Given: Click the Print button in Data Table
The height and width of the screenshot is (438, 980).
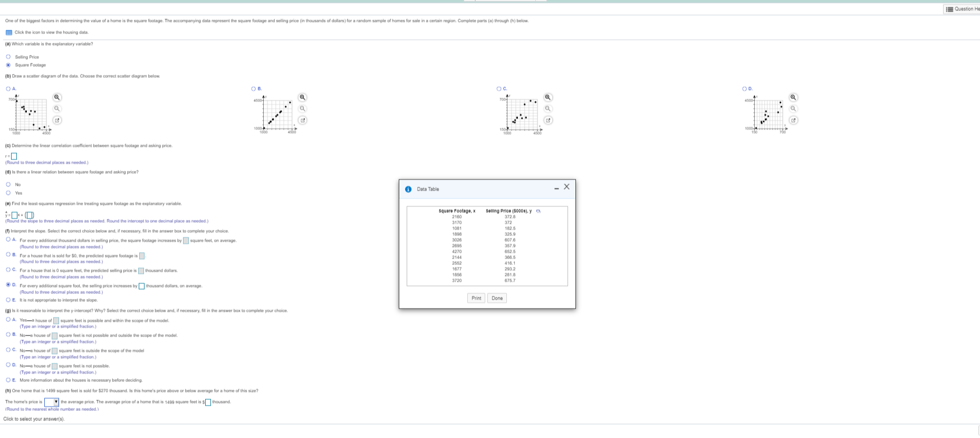Looking at the screenshot, I should pyautogui.click(x=476, y=298).
